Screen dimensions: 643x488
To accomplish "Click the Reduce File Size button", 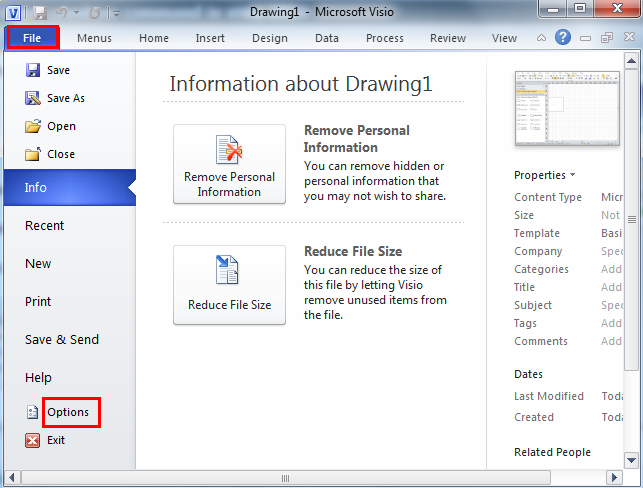I will pyautogui.click(x=229, y=285).
